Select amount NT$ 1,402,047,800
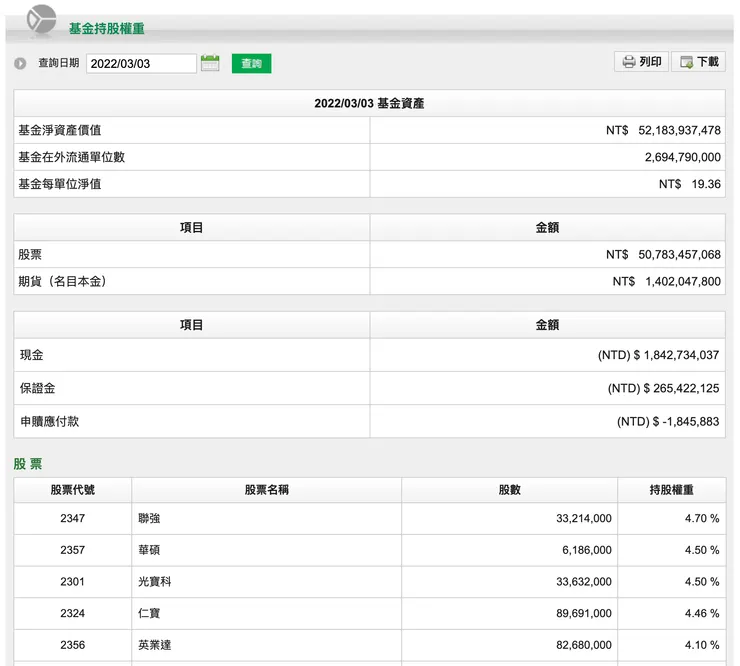Viewport: 740px width, 666px height. pyautogui.click(x=666, y=282)
